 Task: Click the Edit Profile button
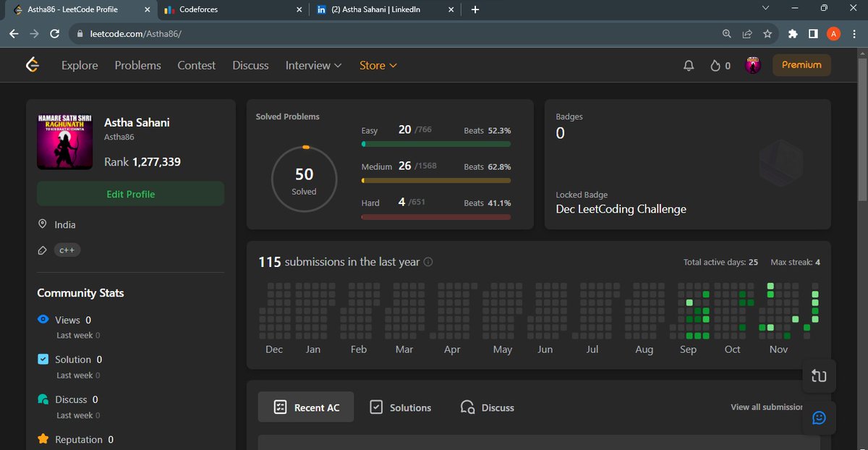click(130, 194)
